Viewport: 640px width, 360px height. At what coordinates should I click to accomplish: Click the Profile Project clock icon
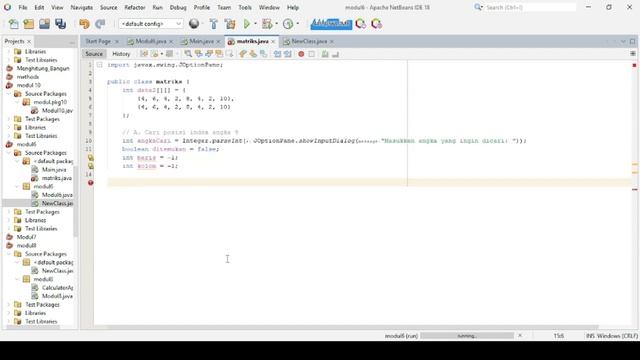[288, 24]
